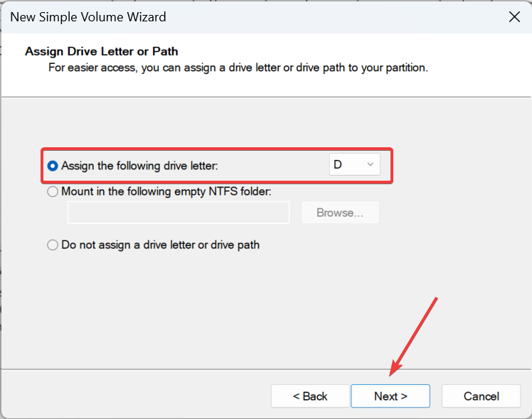Cancel the volume wizard
Image resolution: width=532 pixels, height=419 pixels.
[482, 396]
